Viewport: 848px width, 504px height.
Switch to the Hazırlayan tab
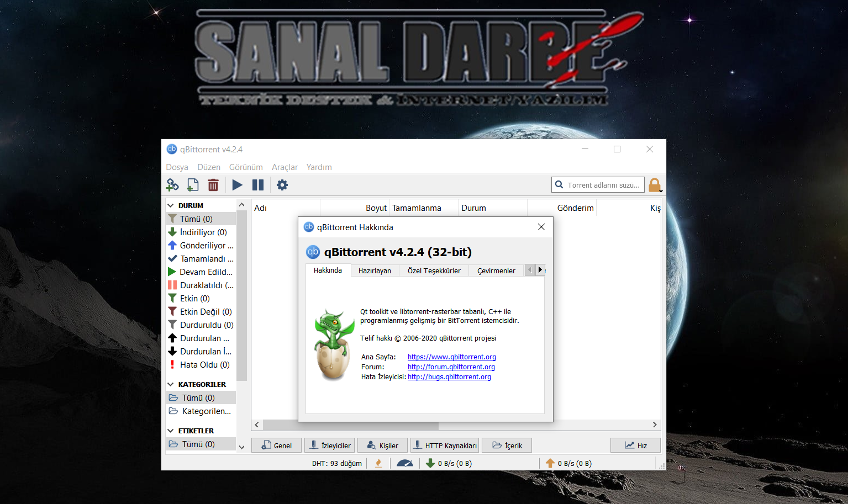point(375,271)
